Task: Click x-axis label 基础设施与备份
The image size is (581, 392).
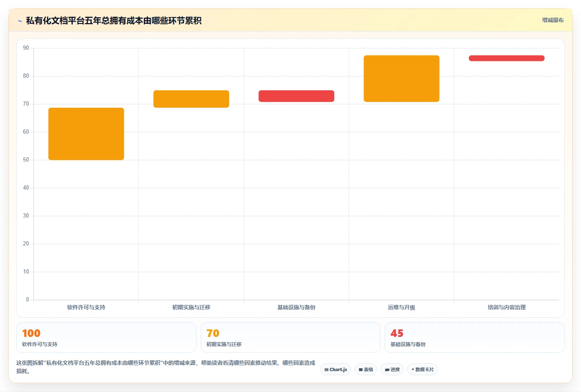Action: coord(296,307)
